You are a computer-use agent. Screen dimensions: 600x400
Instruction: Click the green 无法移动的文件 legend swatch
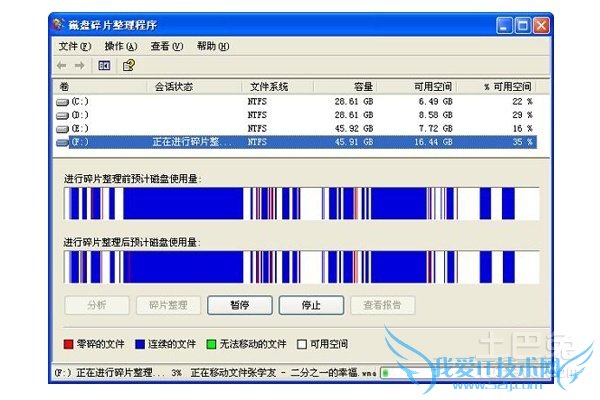pyautogui.click(x=209, y=344)
